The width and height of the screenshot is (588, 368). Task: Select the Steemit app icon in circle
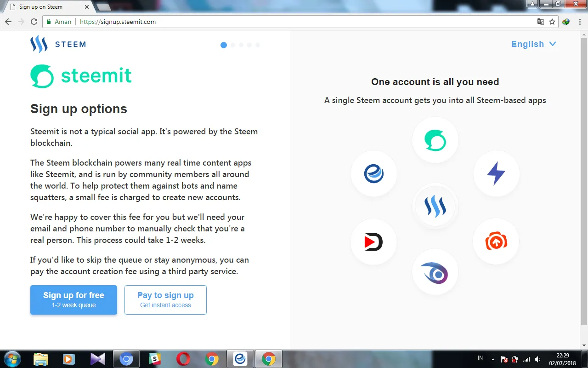tap(435, 140)
